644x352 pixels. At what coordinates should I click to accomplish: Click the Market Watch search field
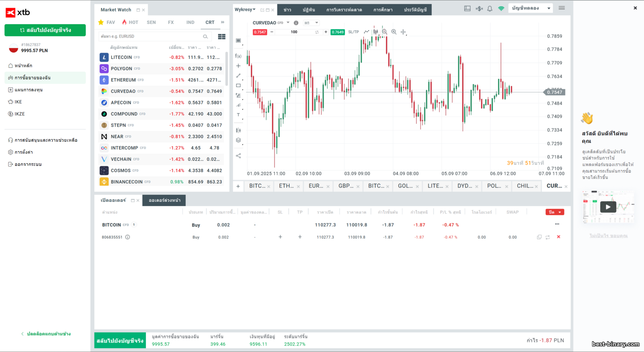tap(150, 36)
